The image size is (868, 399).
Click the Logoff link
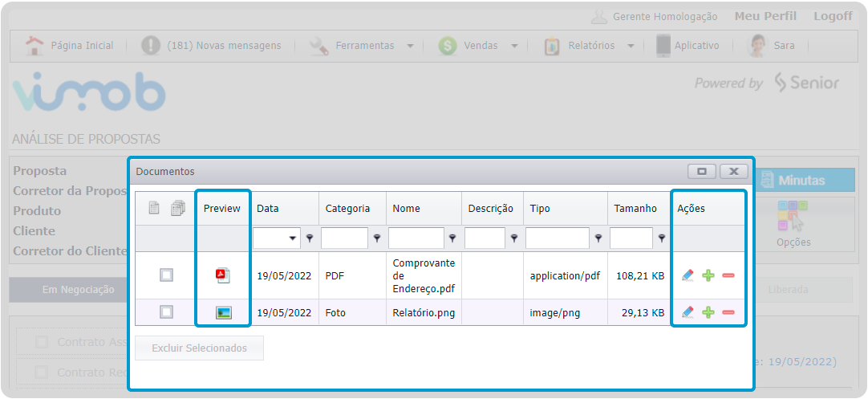tap(833, 16)
